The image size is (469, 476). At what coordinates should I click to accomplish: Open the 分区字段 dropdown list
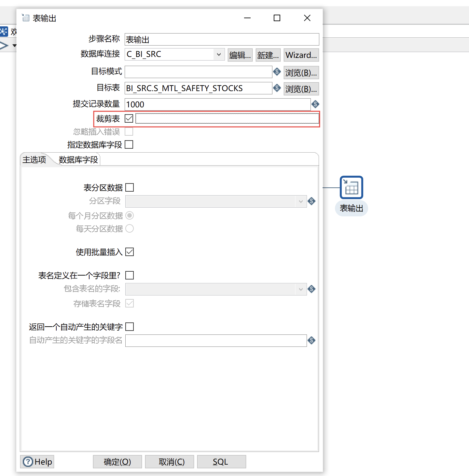300,201
